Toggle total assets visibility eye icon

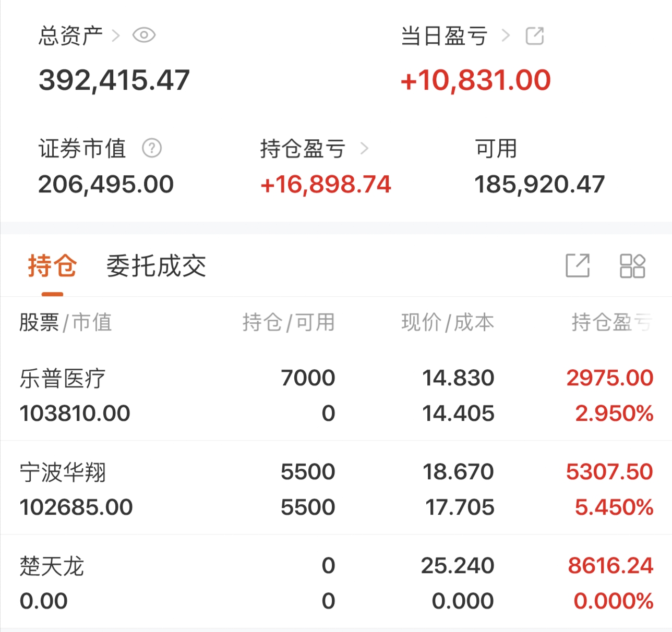click(x=143, y=35)
